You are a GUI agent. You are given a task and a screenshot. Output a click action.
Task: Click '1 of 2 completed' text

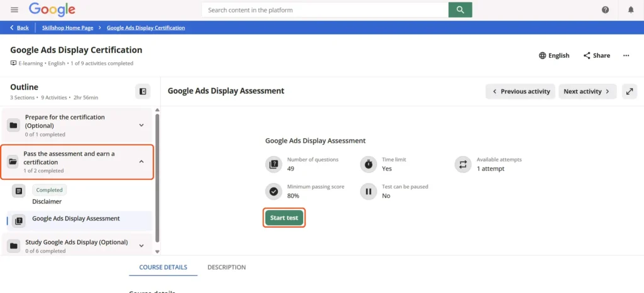point(43,171)
